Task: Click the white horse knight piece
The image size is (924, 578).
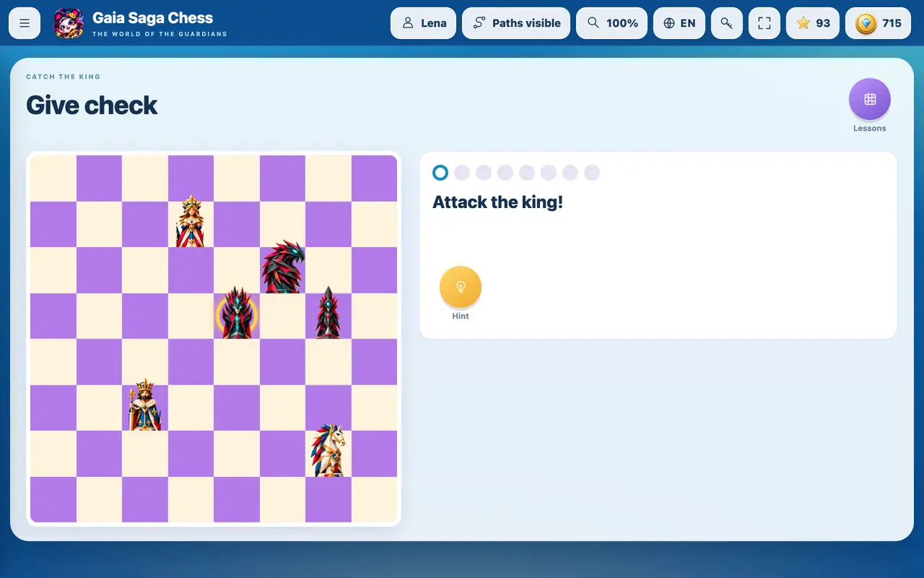Action: pos(328,450)
